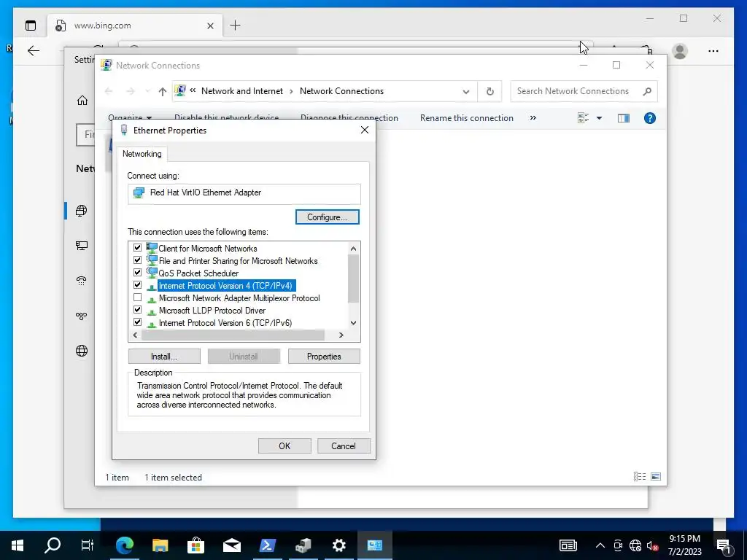Toggle Microsoft LLDP Protocol Driver checkbox
The height and width of the screenshot is (560, 747).
coord(137,309)
